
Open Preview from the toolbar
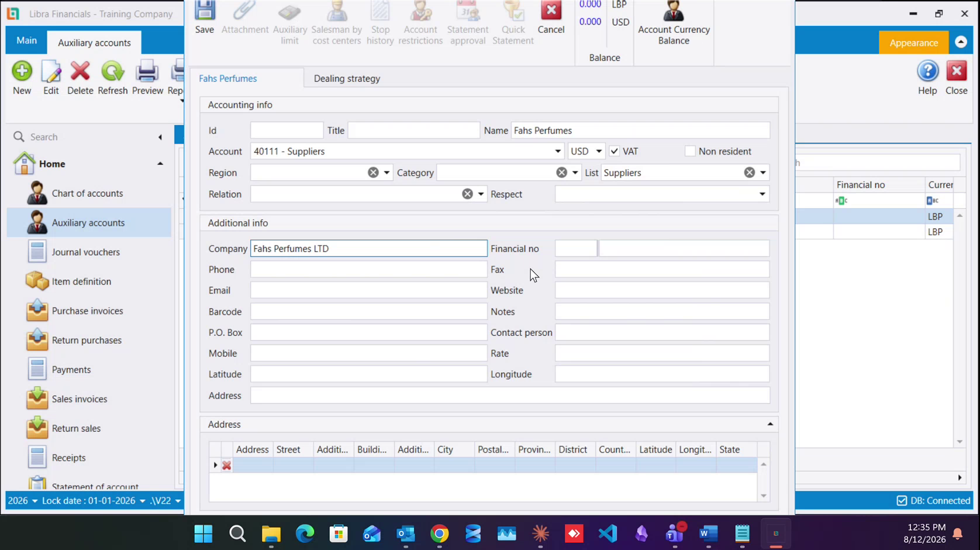147,78
